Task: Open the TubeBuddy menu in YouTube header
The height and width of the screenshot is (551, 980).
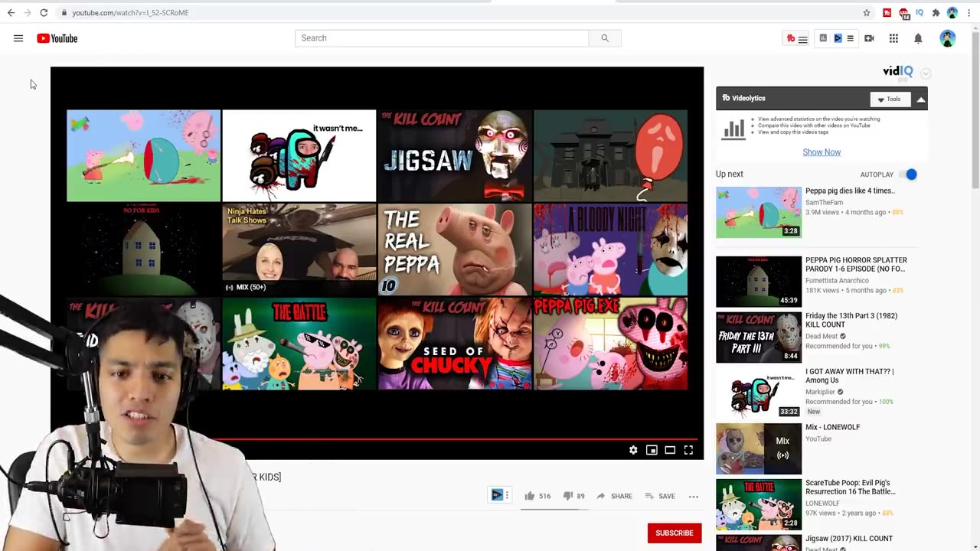Action: (797, 38)
